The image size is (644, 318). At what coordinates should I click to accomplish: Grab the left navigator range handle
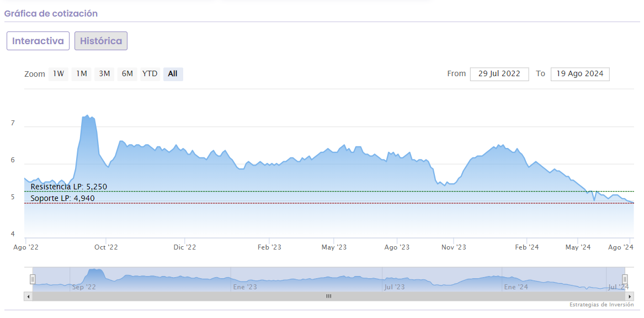point(33,279)
